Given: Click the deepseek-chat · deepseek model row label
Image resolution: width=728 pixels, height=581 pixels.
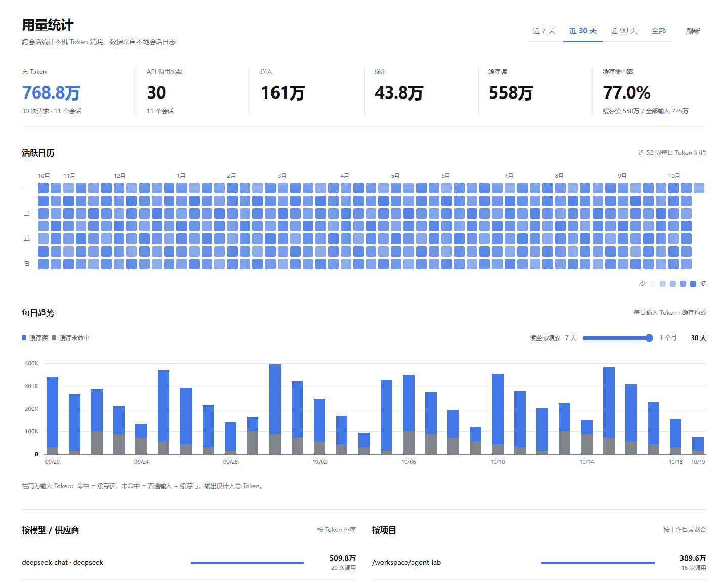Looking at the screenshot, I should (62, 563).
